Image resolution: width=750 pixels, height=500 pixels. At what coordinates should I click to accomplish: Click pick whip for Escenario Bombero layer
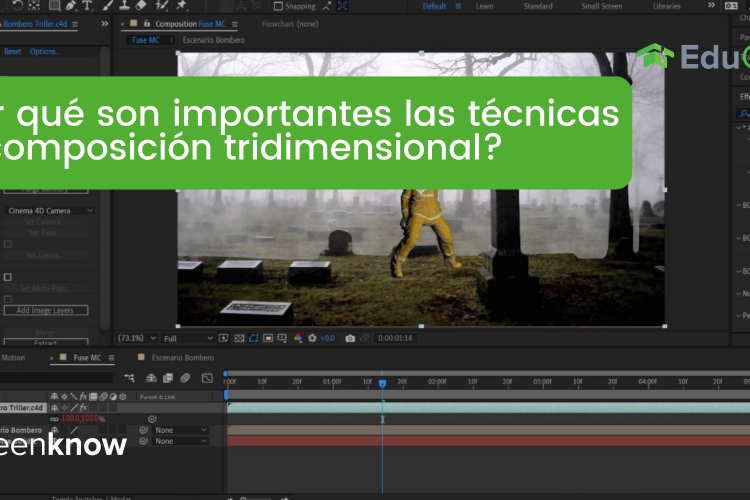(143, 430)
